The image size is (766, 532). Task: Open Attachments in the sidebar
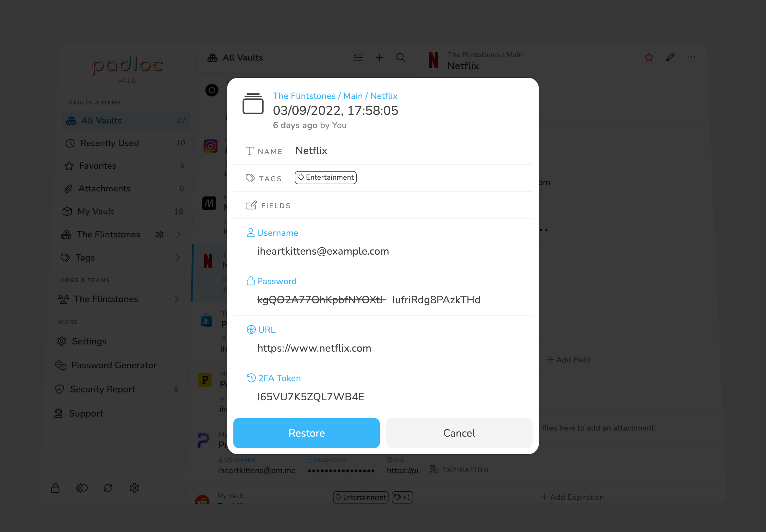[x=123, y=188]
